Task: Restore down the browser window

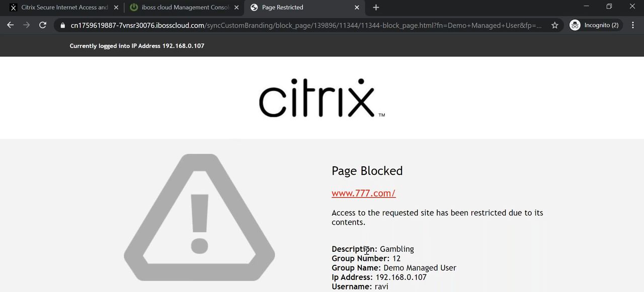Action: (x=609, y=7)
